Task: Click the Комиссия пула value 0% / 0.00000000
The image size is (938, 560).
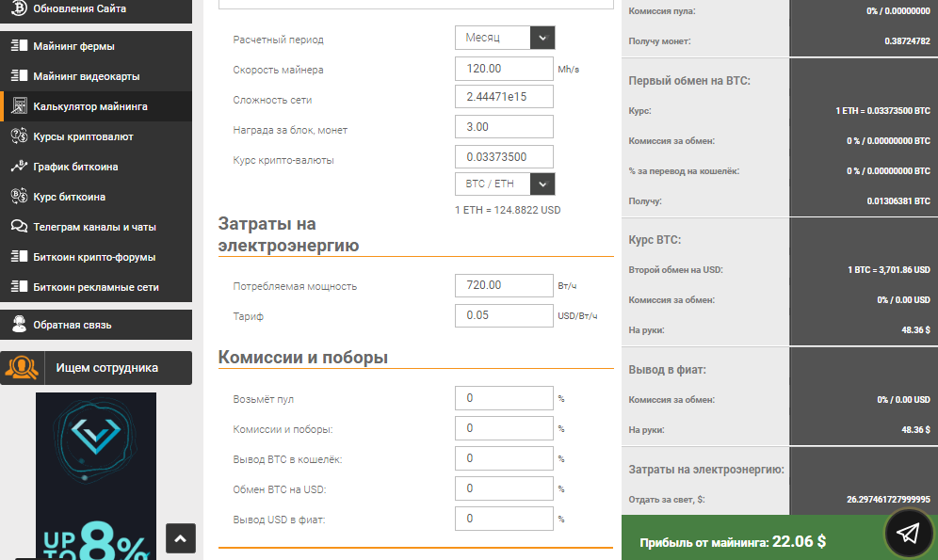Action: point(898,11)
